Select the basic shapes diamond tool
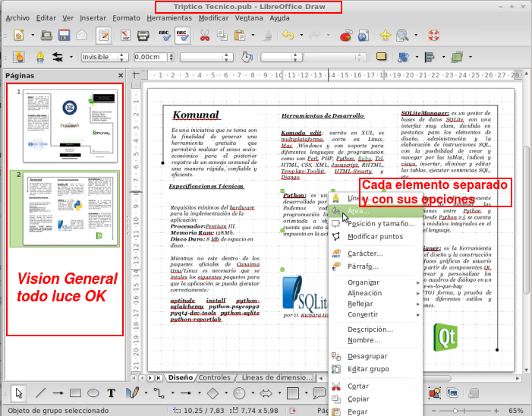532x416 pixels. [212, 393]
